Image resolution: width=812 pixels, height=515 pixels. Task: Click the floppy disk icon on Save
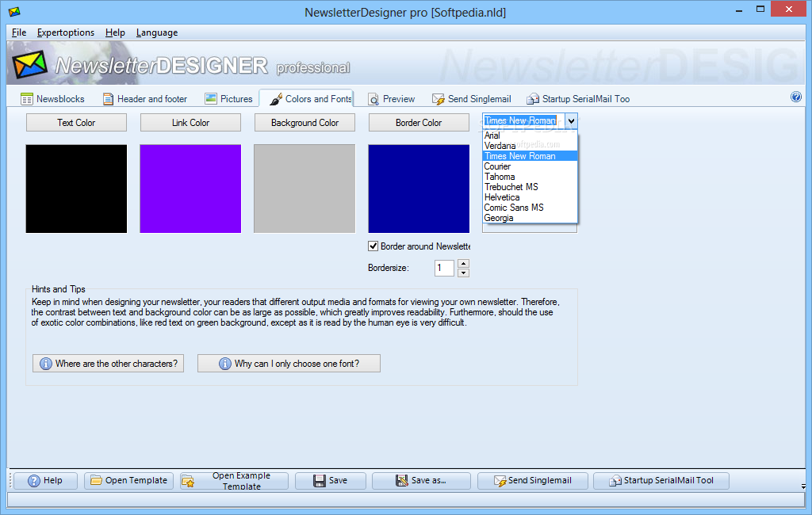coord(320,481)
